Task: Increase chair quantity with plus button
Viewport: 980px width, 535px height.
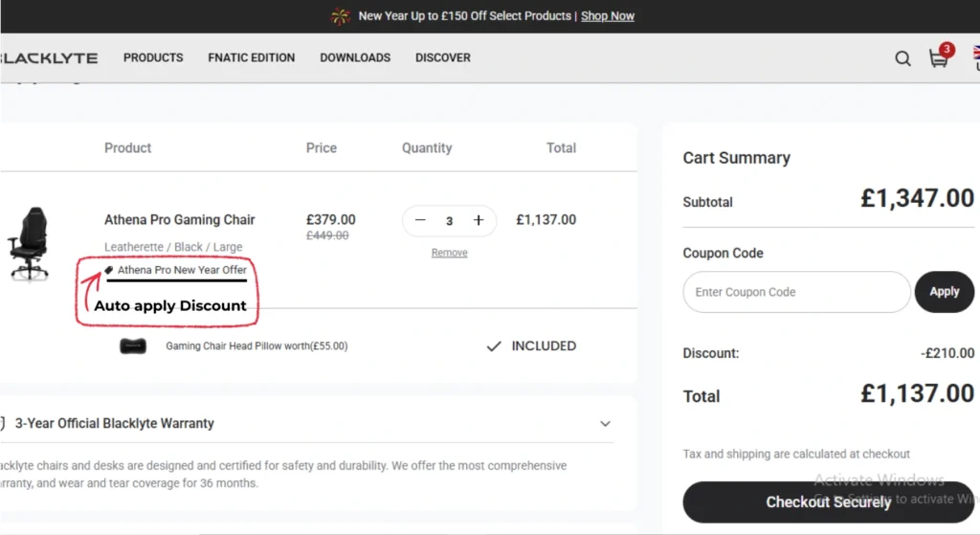Action: 479,221
